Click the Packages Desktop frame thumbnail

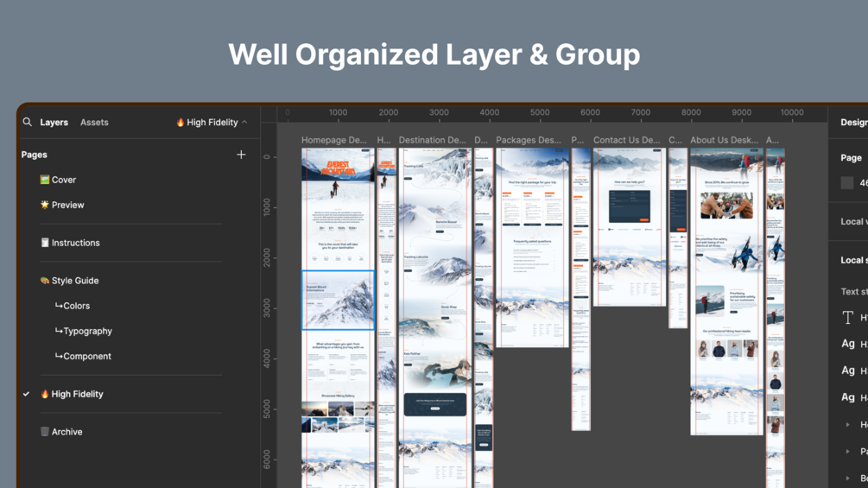pos(532,247)
